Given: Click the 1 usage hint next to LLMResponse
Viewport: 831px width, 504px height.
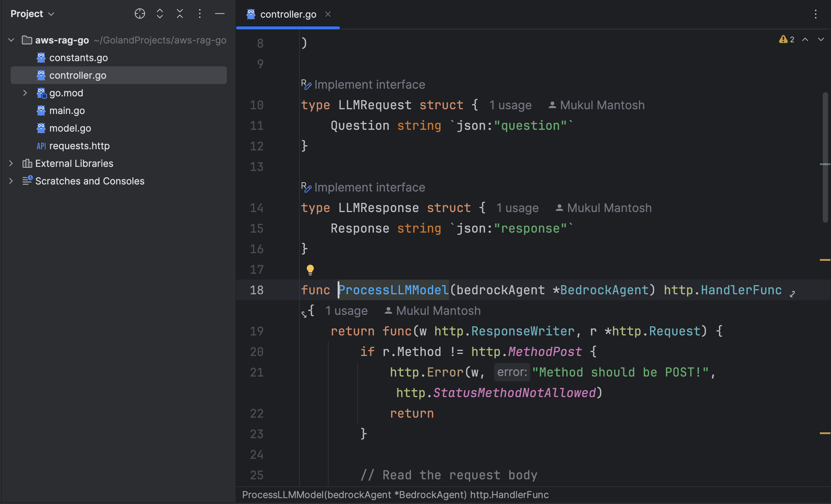Looking at the screenshot, I should [517, 208].
